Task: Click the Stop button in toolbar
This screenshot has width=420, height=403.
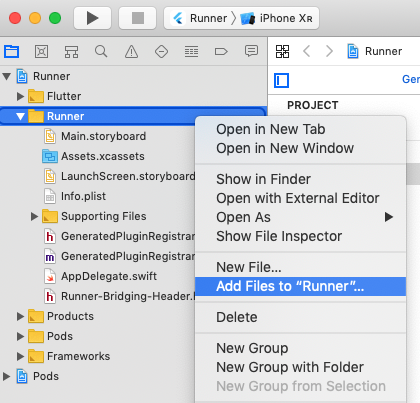Action: pos(138,18)
